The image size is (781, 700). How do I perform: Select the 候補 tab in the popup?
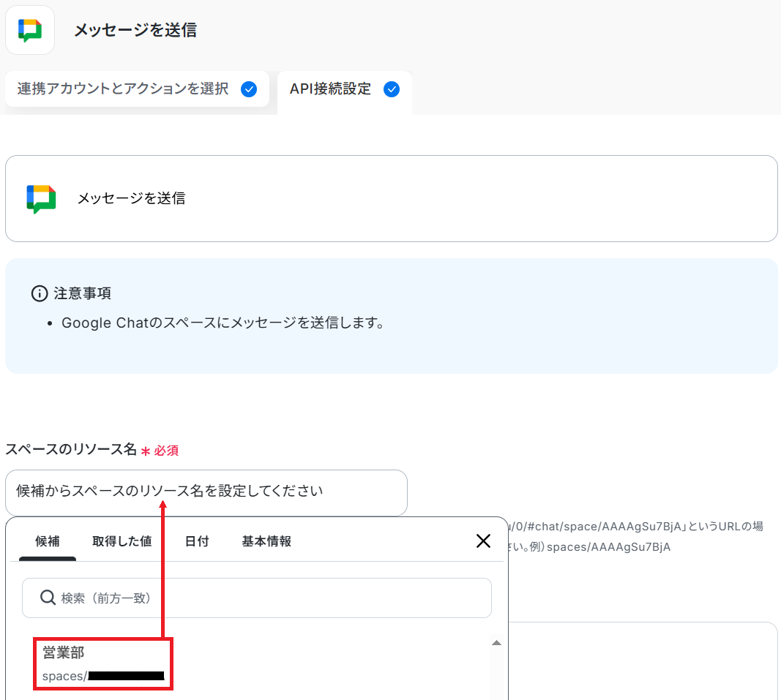[48, 541]
